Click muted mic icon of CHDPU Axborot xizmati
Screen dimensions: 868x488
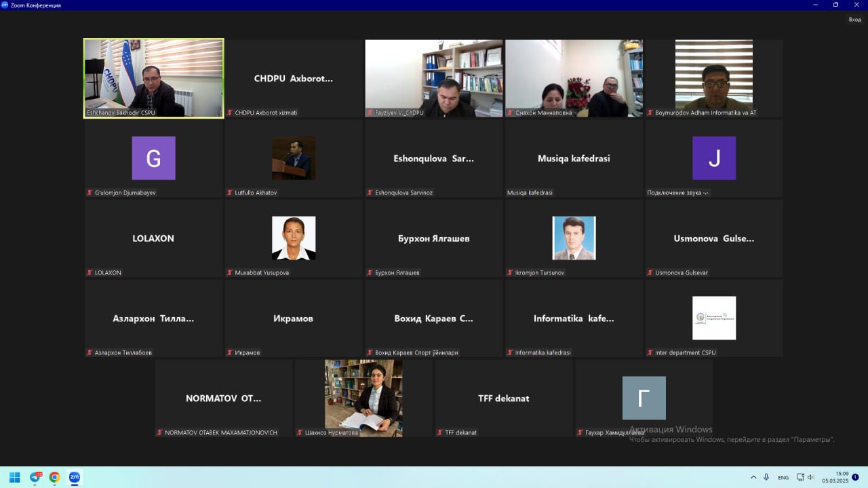[231, 113]
